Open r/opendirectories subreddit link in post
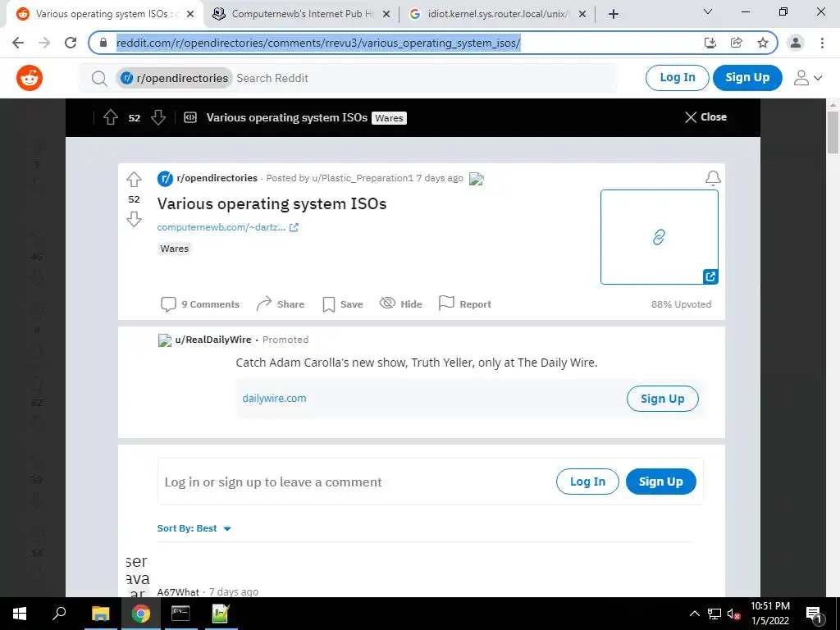 [x=217, y=178]
